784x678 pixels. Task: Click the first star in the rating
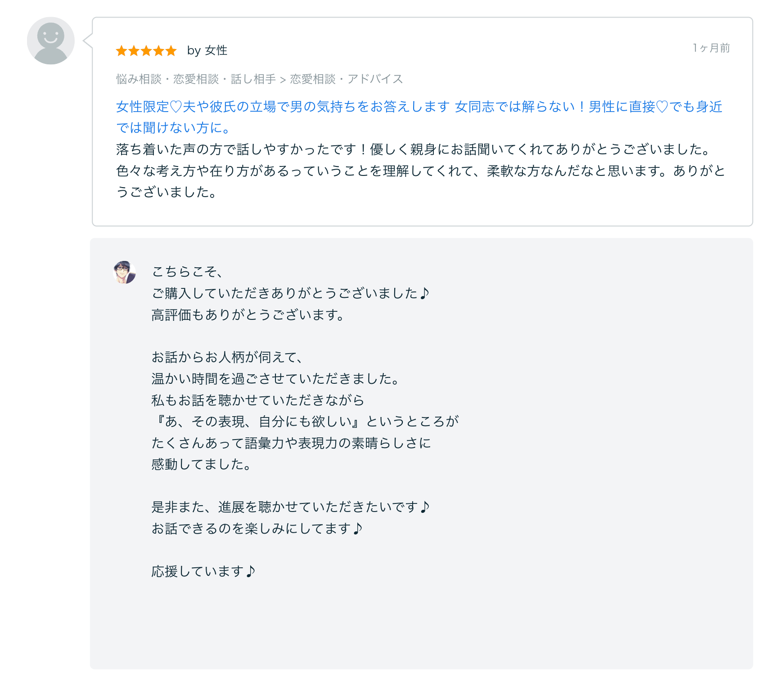tap(122, 51)
